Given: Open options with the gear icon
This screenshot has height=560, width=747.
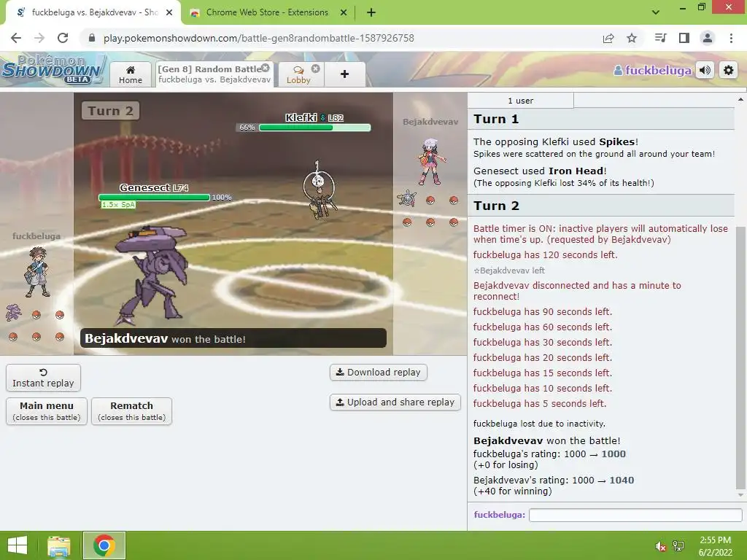Looking at the screenshot, I should 729,71.
